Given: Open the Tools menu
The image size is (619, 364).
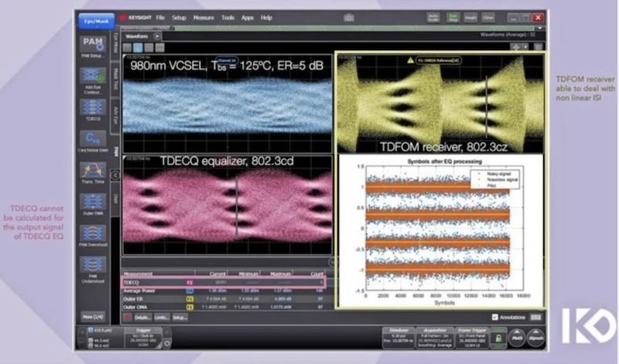Looking at the screenshot, I should pos(227,18).
